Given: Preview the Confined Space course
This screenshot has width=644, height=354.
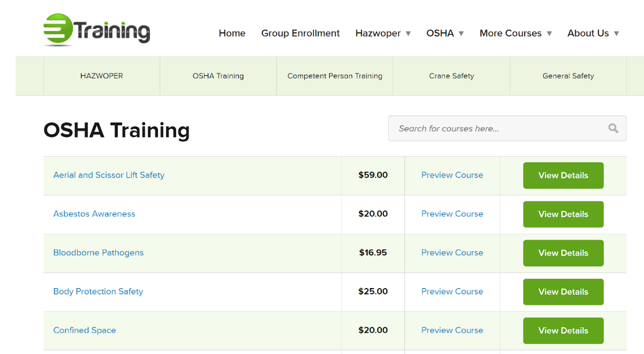Looking at the screenshot, I should point(452,330).
